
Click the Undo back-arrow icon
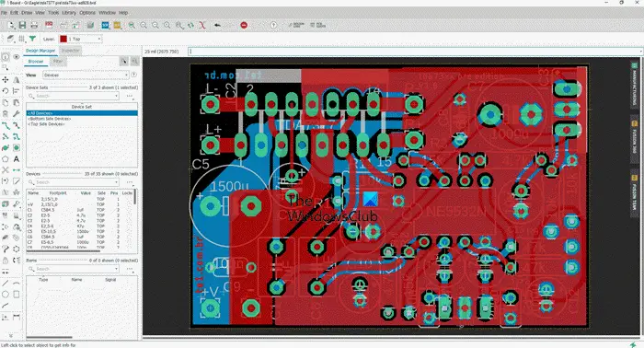(x=217, y=25)
